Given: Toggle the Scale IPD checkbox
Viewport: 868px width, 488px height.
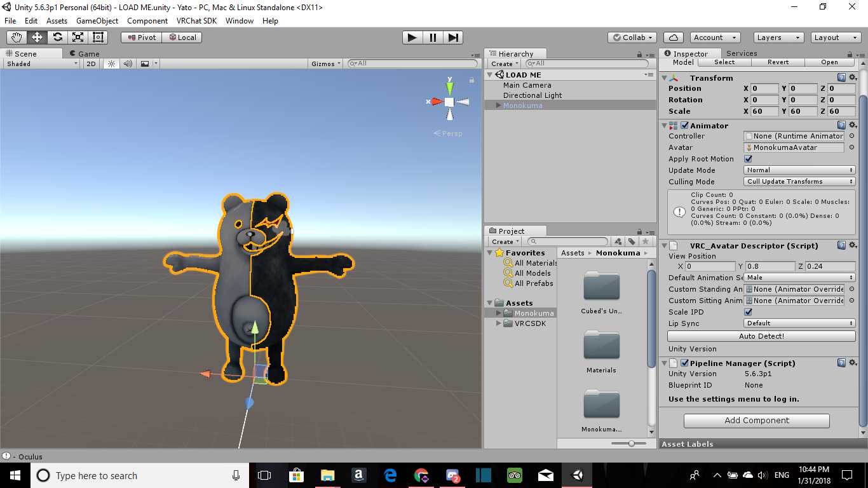Looking at the screenshot, I should (748, 312).
